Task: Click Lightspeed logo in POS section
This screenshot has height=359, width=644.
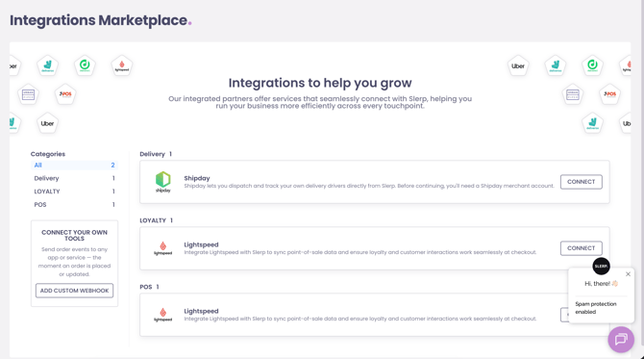Action: [x=163, y=315]
